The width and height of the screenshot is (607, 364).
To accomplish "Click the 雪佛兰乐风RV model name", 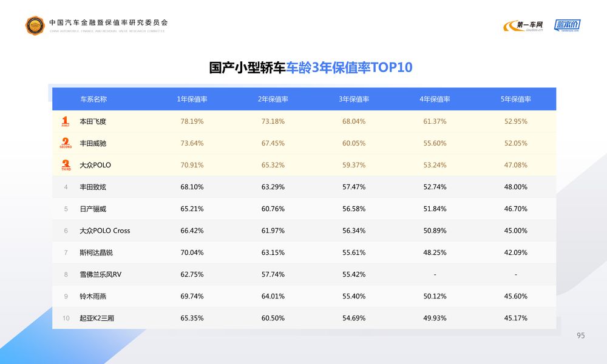I will (x=101, y=274).
